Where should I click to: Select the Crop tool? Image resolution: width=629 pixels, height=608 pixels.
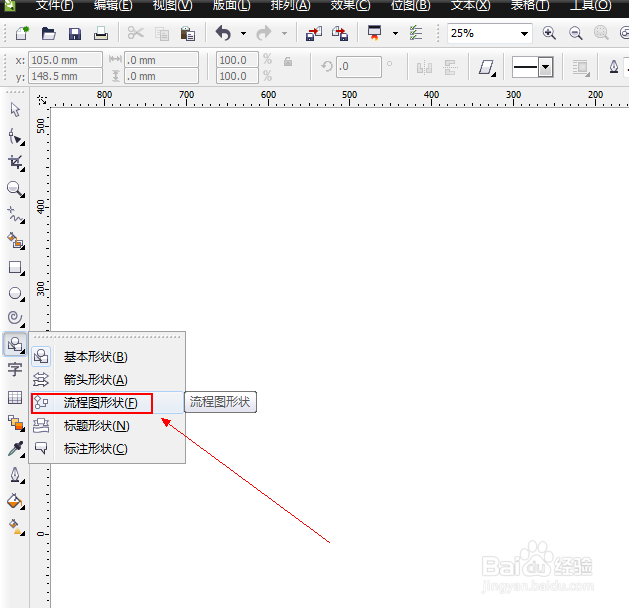coord(16,163)
